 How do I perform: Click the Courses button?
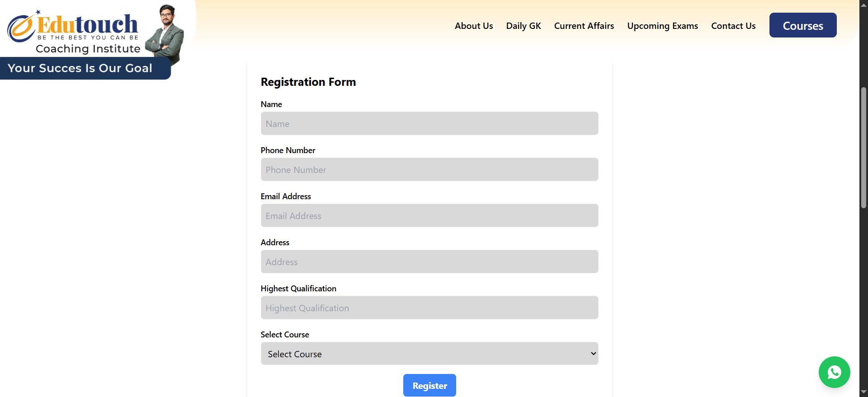(x=803, y=26)
